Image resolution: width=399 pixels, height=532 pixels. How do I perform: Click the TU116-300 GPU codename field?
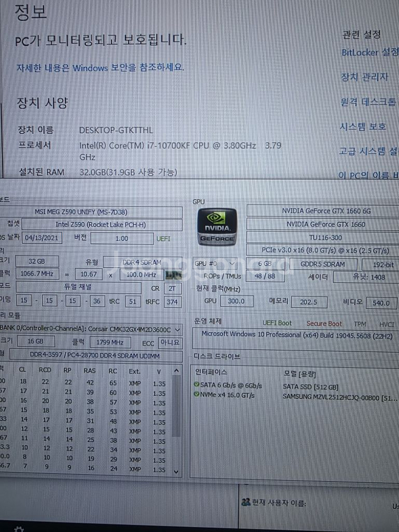click(x=323, y=237)
